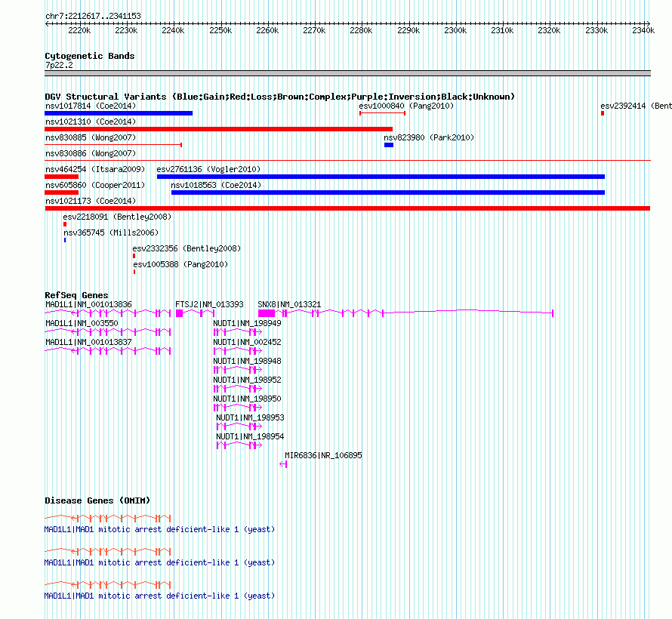
Task: Open the nsv830885 (Wong2007) variant label
Action: click(91, 137)
